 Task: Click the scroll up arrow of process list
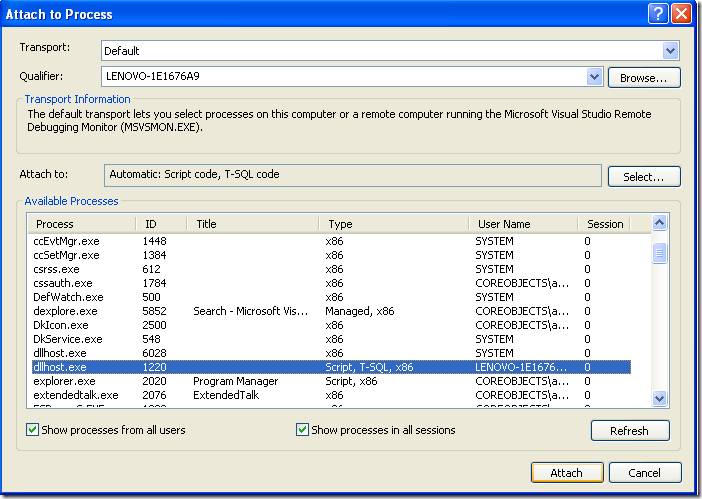pos(659,222)
